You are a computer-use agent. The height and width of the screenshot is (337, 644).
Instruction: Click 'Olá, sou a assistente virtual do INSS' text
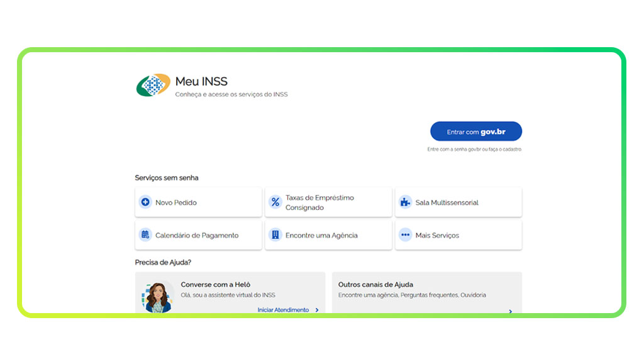click(x=228, y=295)
